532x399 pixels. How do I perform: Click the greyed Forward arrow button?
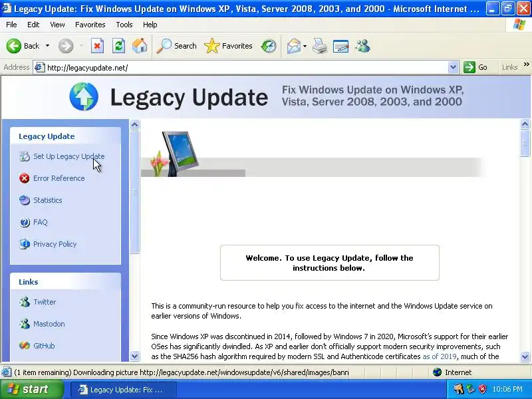point(66,46)
